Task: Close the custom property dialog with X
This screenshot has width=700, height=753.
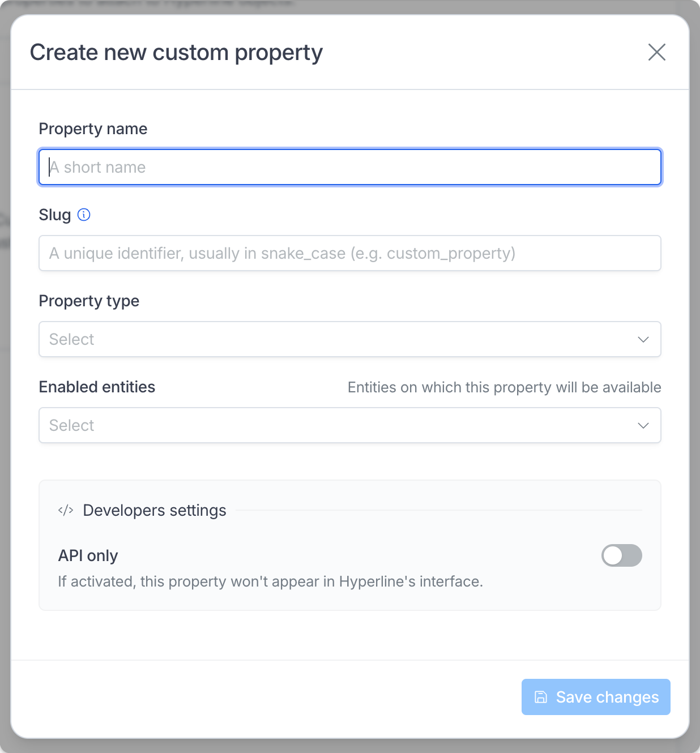Action: coord(657,52)
